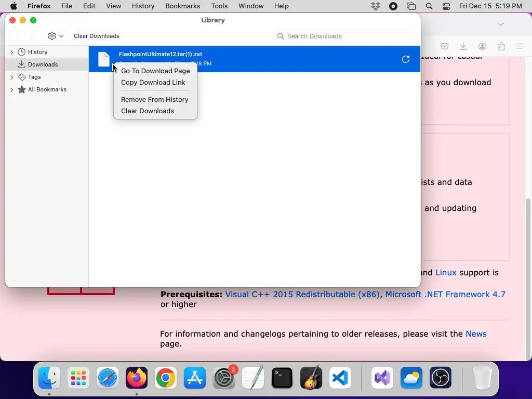The height and width of the screenshot is (399, 532).
Task: Click the FlashpointUltimate12 file icon
Action: click(x=104, y=59)
